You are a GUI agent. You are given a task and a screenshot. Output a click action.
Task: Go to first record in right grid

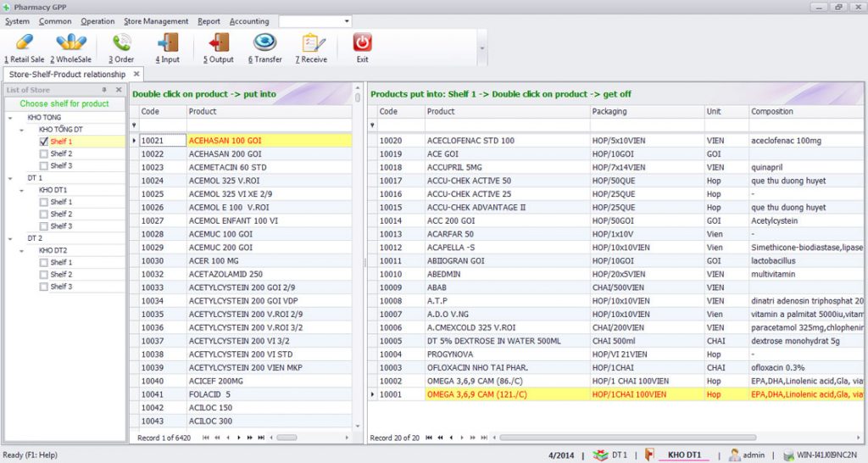pyautogui.click(x=429, y=438)
